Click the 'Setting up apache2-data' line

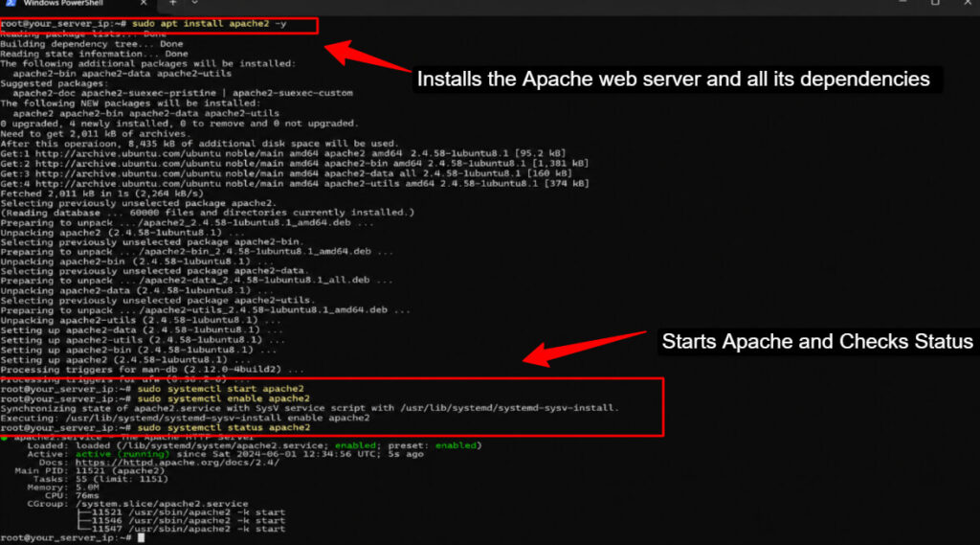pos(142,329)
